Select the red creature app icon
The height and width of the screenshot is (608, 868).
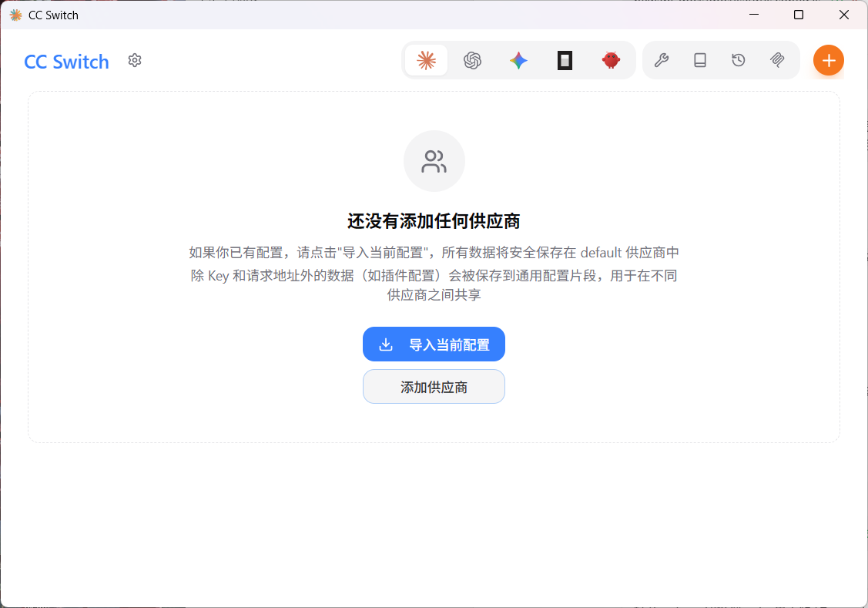pos(612,60)
